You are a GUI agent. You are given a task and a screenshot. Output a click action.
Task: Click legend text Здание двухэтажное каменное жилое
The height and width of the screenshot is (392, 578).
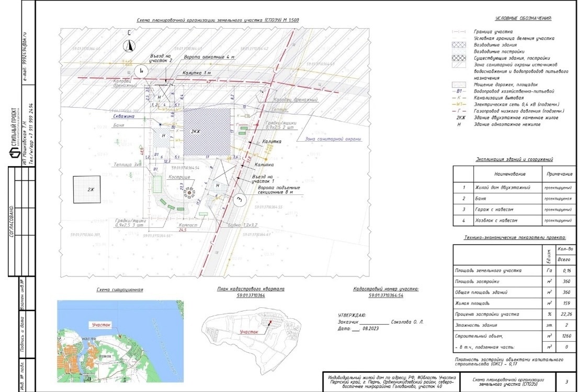(516, 118)
